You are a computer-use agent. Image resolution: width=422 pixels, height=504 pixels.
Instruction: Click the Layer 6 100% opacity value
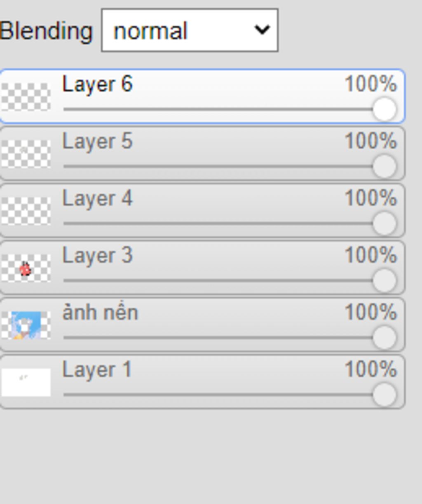(370, 84)
